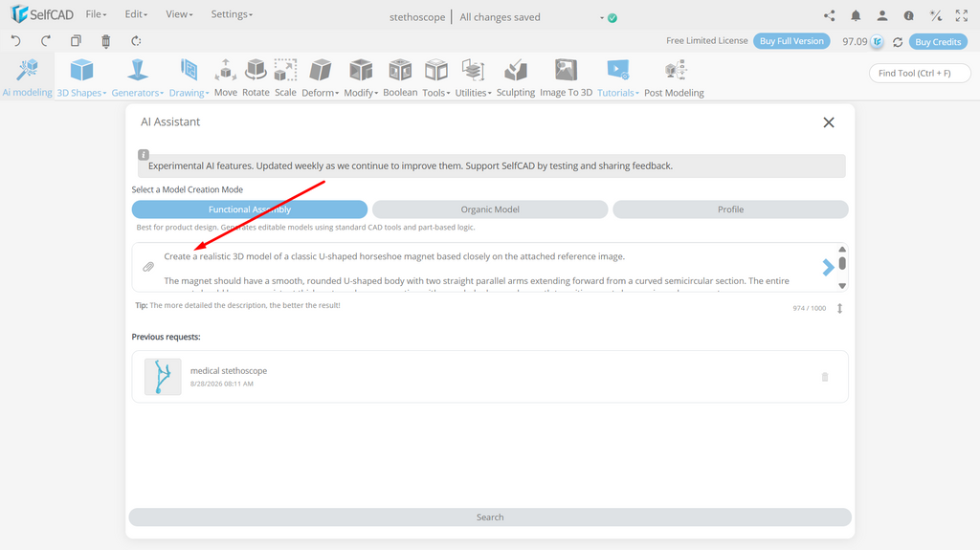Click the reset view icon next to trash

pos(136,41)
